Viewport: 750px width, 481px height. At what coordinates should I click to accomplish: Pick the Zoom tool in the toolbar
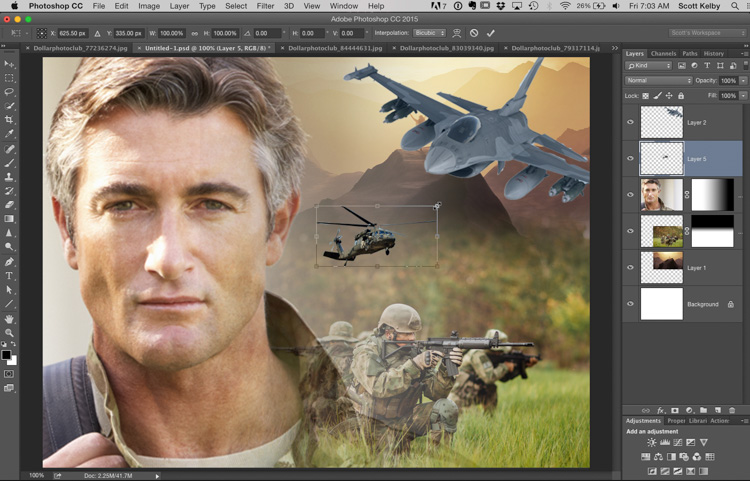[x=10, y=333]
